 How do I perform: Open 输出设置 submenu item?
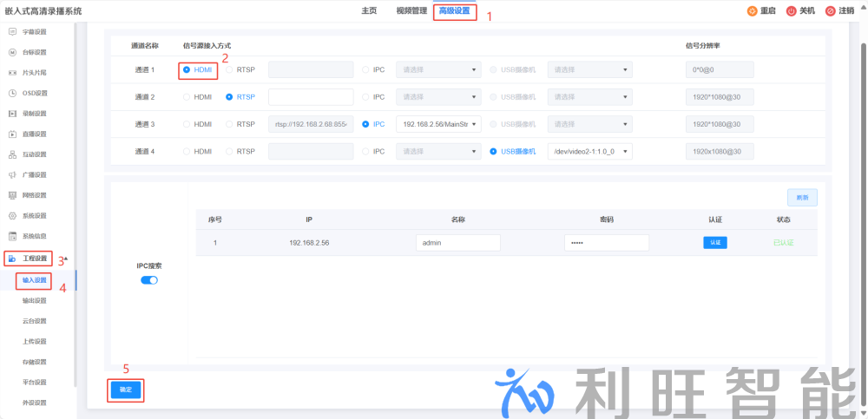(35, 300)
